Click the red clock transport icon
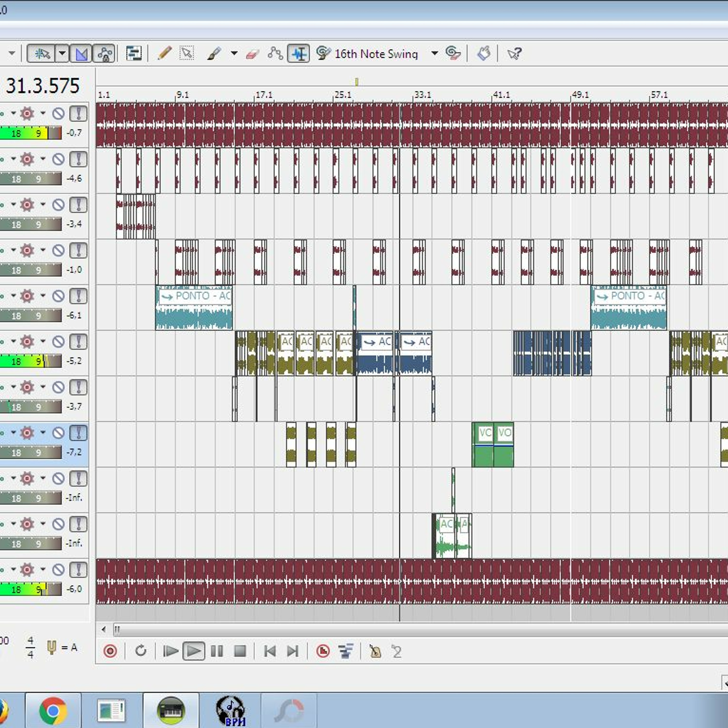The image size is (728, 728). 323,651
